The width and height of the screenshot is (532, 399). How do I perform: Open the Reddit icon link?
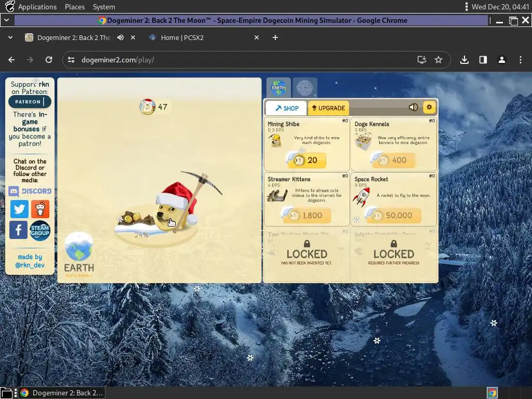click(40, 209)
